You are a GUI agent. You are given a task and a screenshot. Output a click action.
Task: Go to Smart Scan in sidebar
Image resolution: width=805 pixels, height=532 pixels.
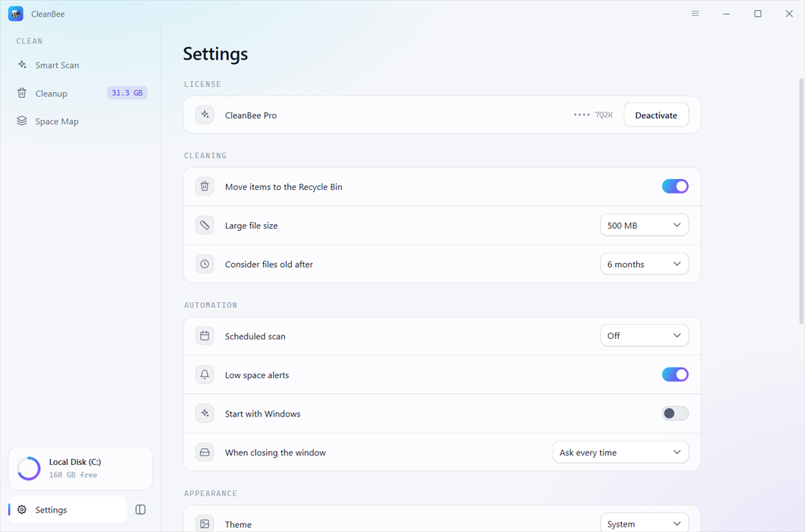click(x=80, y=65)
